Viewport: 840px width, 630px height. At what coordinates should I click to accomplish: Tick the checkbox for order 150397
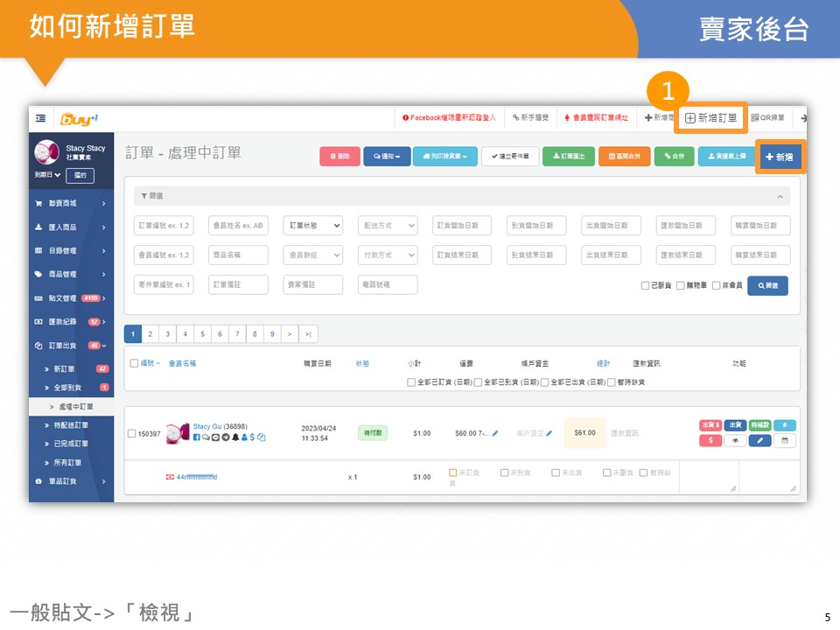(131, 433)
